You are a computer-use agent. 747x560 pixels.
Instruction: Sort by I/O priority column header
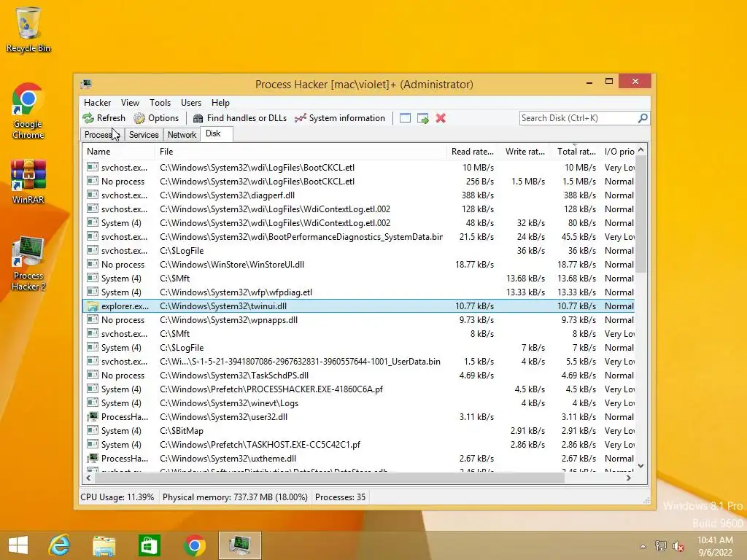[x=618, y=152]
